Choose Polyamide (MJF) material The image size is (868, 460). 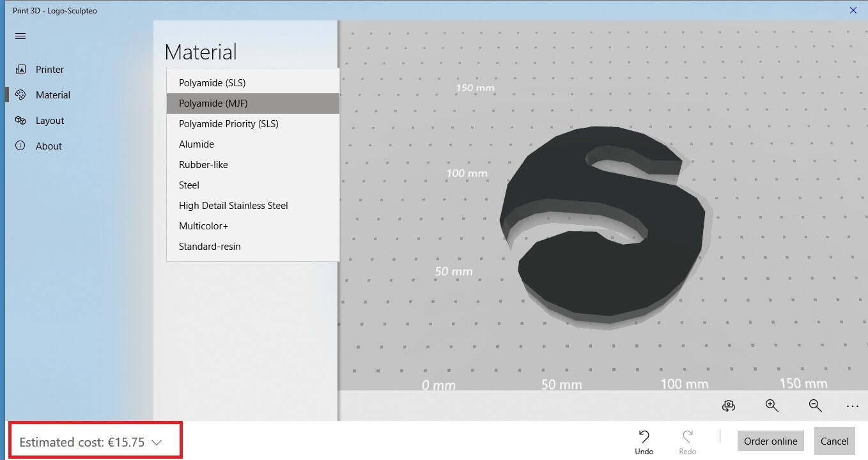pyautogui.click(x=252, y=103)
